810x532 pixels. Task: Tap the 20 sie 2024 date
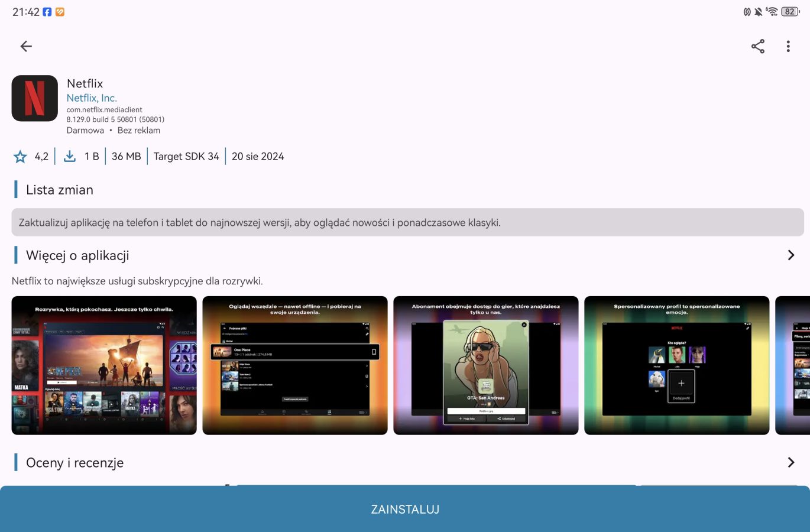click(x=258, y=157)
